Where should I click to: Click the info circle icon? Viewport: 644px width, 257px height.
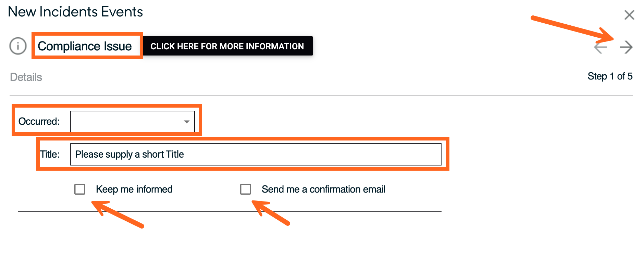pyautogui.click(x=18, y=46)
